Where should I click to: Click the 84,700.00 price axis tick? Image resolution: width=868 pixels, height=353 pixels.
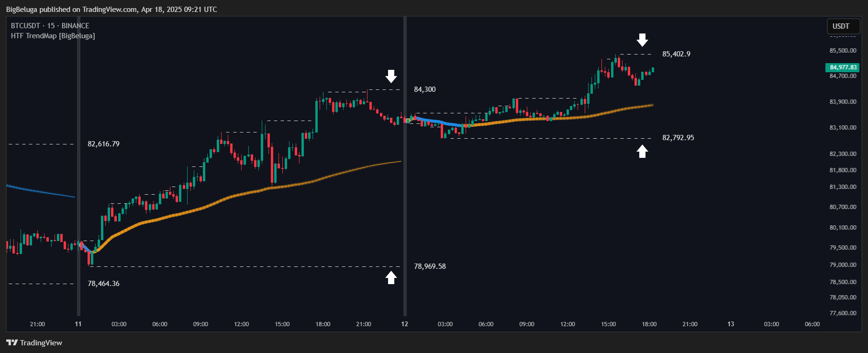click(x=843, y=76)
